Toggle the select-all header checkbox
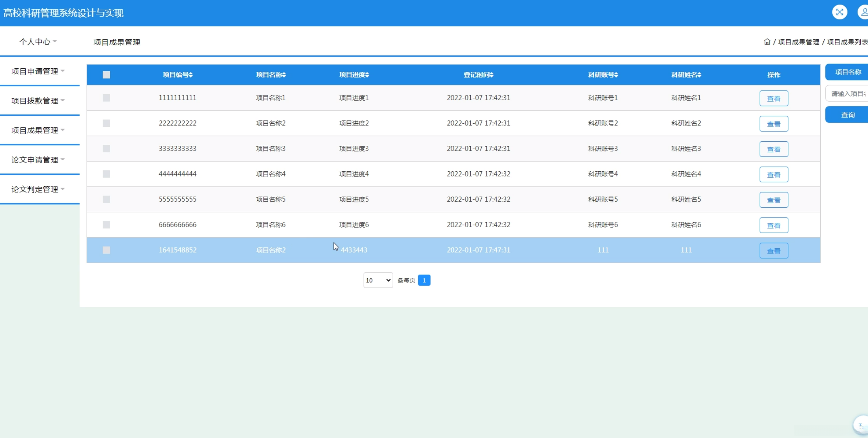The width and height of the screenshot is (868, 438). coord(106,75)
